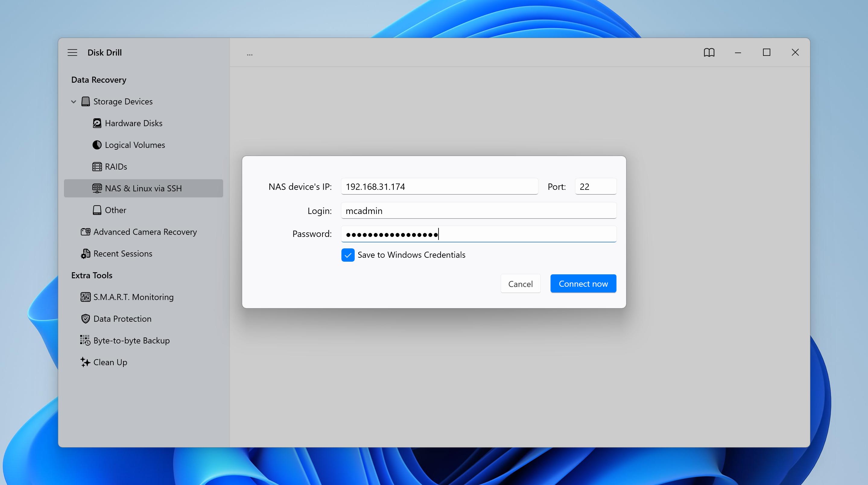Focus the Password field
The image size is (868, 485).
(x=479, y=234)
